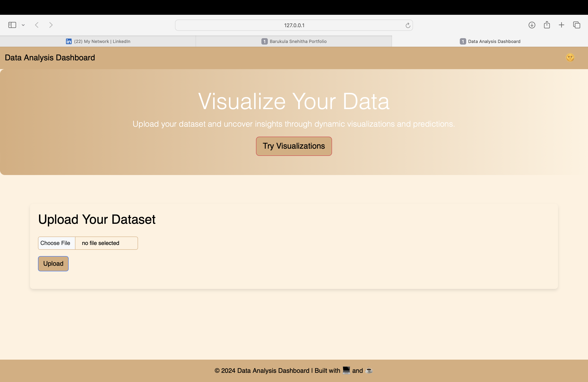Switch to the My Network LinkedIn tab
The width and height of the screenshot is (588, 382).
point(102,41)
